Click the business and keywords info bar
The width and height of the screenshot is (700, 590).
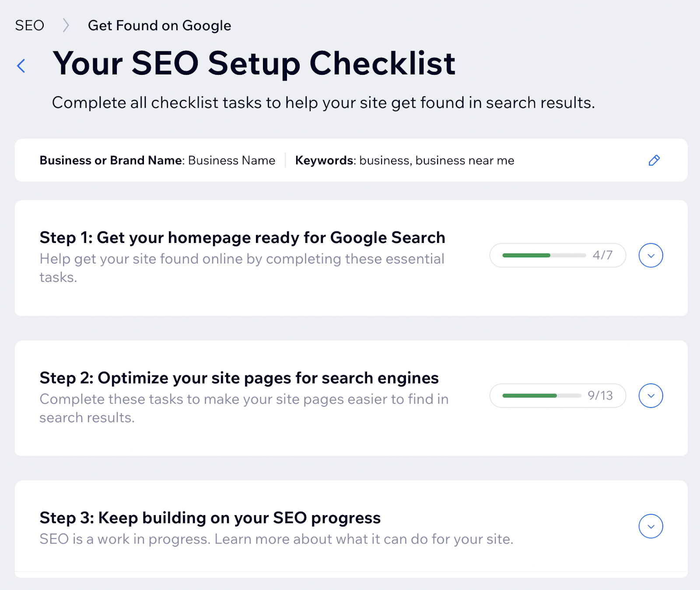pyautogui.click(x=350, y=161)
